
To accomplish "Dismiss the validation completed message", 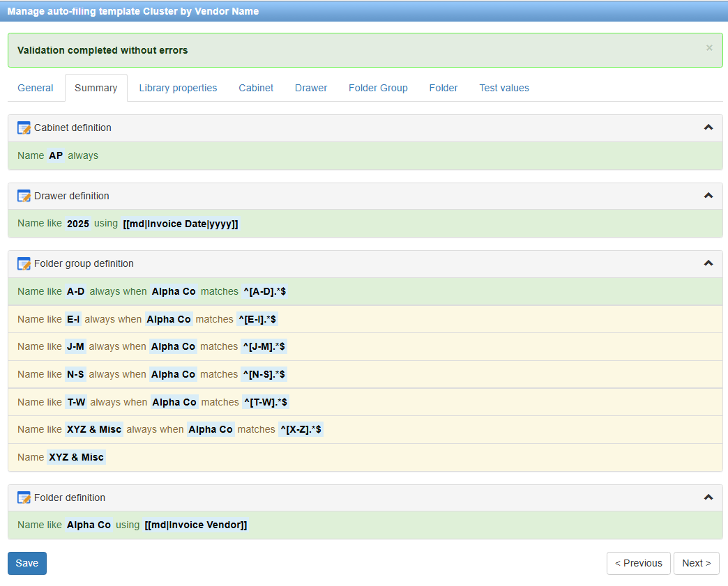I will [709, 47].
